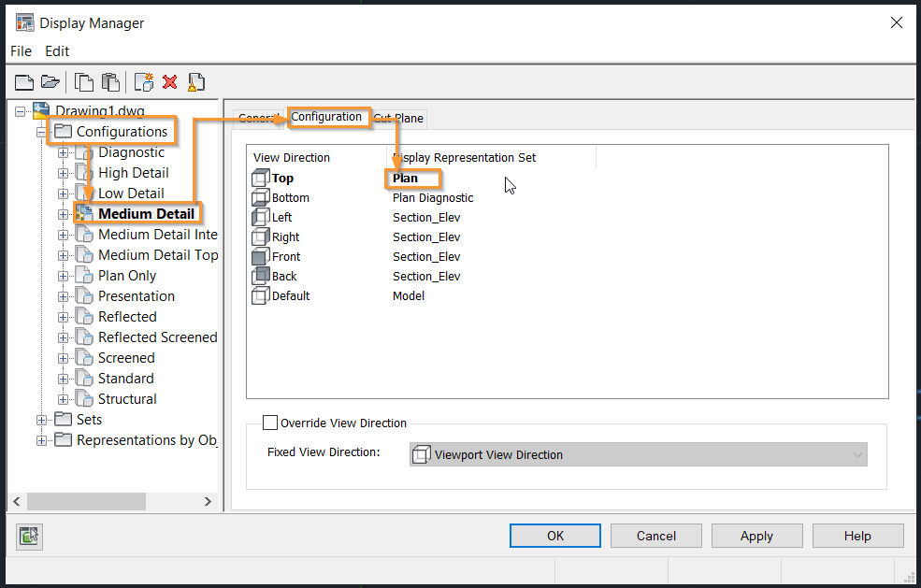
Task: Expand the Diagnostic configuration node
Action: pyautogui.click(x=63, y=152)
